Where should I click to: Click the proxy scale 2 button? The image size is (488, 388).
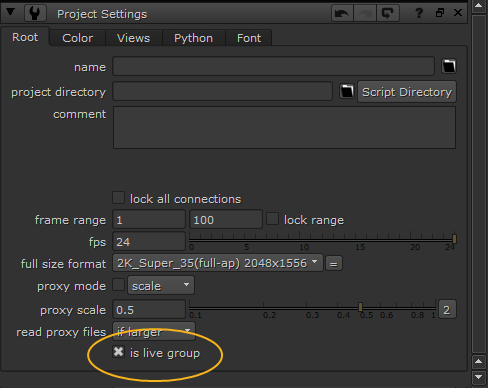coord(447,310)
